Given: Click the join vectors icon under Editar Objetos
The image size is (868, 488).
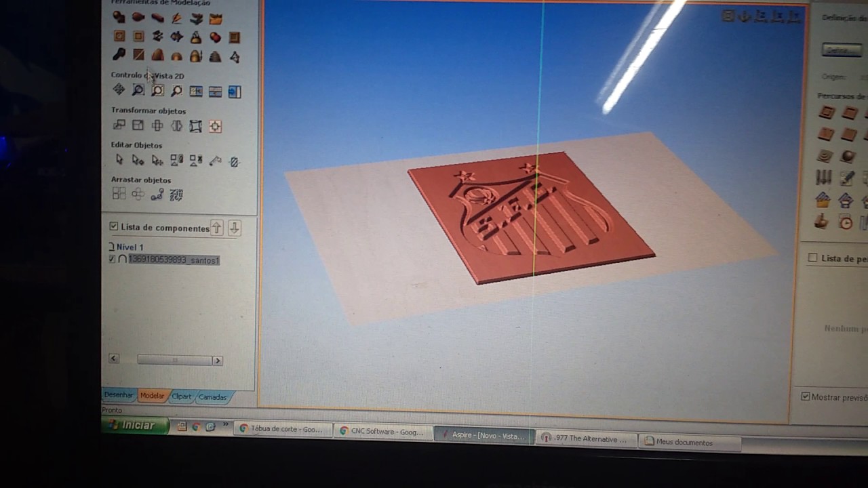Looking at the screenshot, I should [216, 161].
